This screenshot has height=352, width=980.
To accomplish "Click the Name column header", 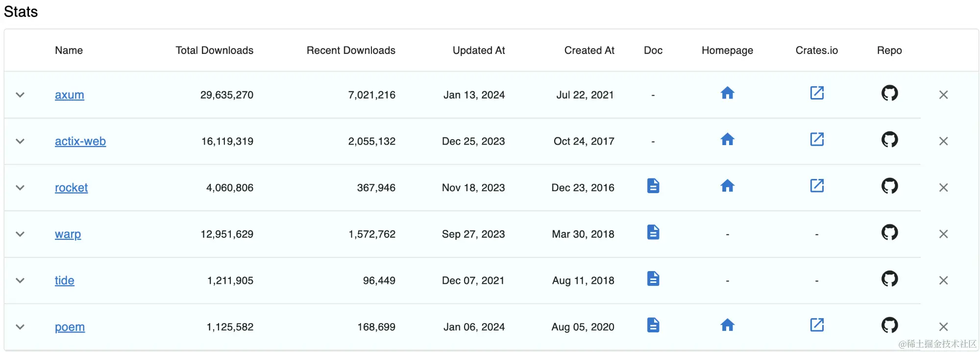I will click(69, 50).
